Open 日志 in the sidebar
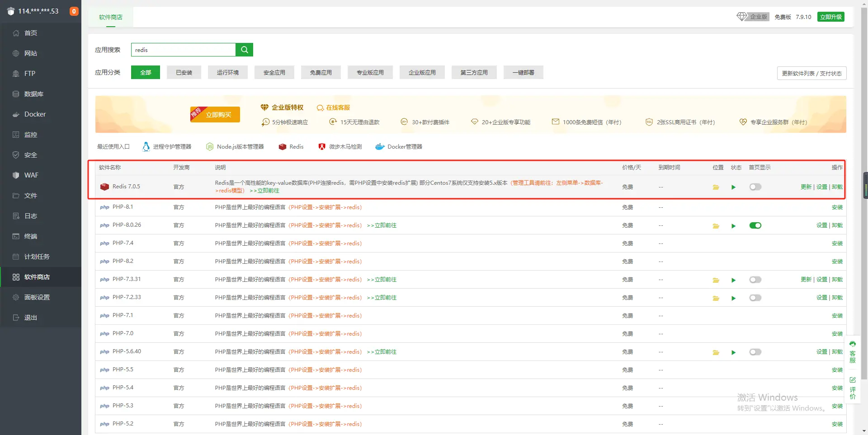The height and width of the screenshot is (435, 868). point(41,216)
